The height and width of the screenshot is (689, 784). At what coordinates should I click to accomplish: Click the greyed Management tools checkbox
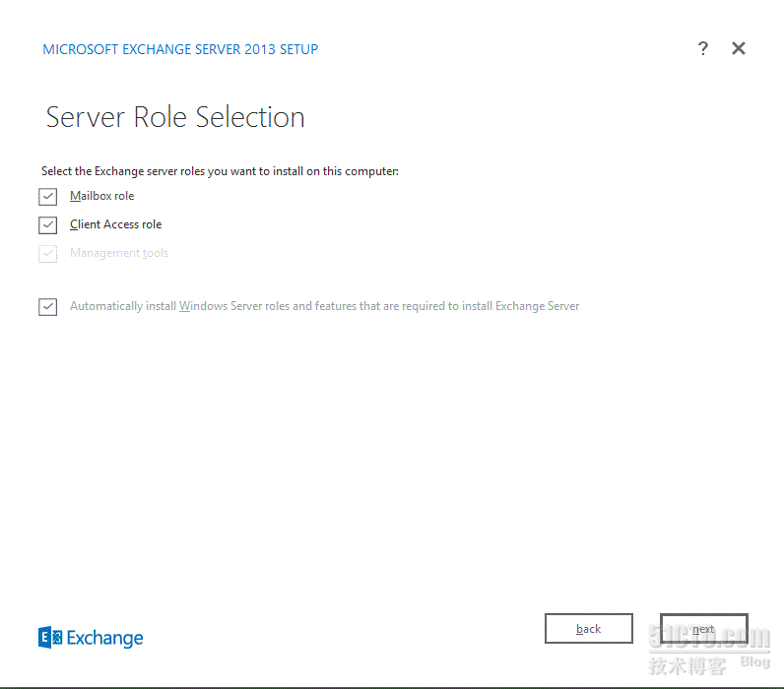[48, 253]
